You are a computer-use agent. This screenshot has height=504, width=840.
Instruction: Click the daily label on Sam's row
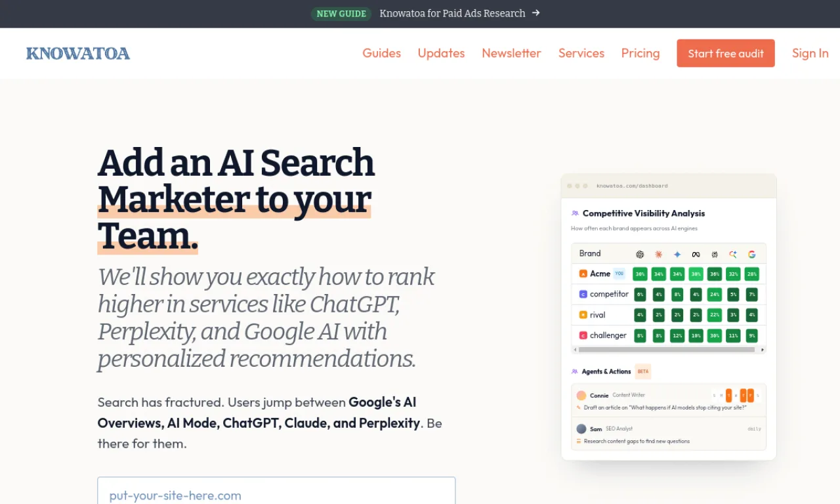[x=754, y=429]
